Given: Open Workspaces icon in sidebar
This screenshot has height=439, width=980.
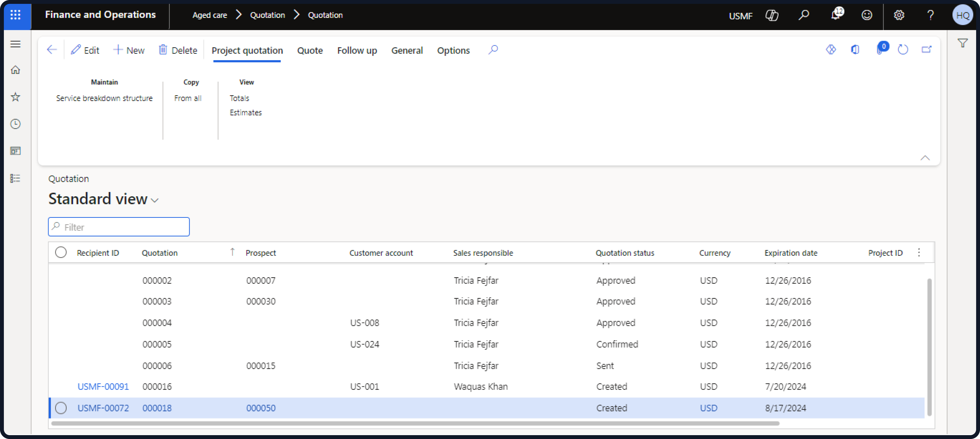Looking at the screenshot, I should tap(15, 151).
